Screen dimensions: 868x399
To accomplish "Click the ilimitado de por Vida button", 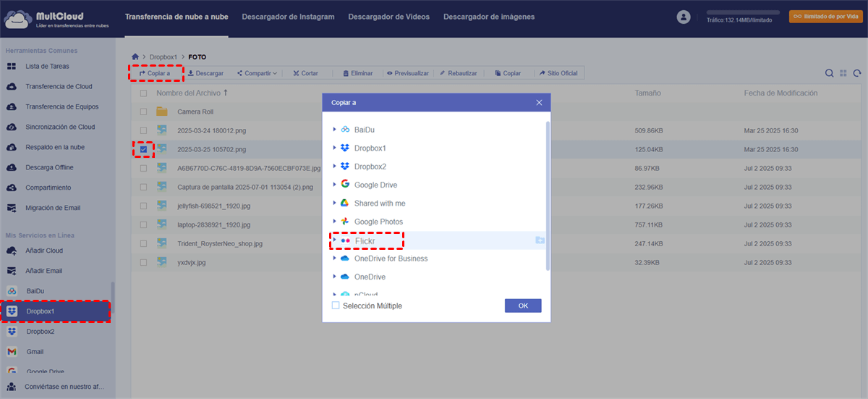I will [x=826, y=16].
